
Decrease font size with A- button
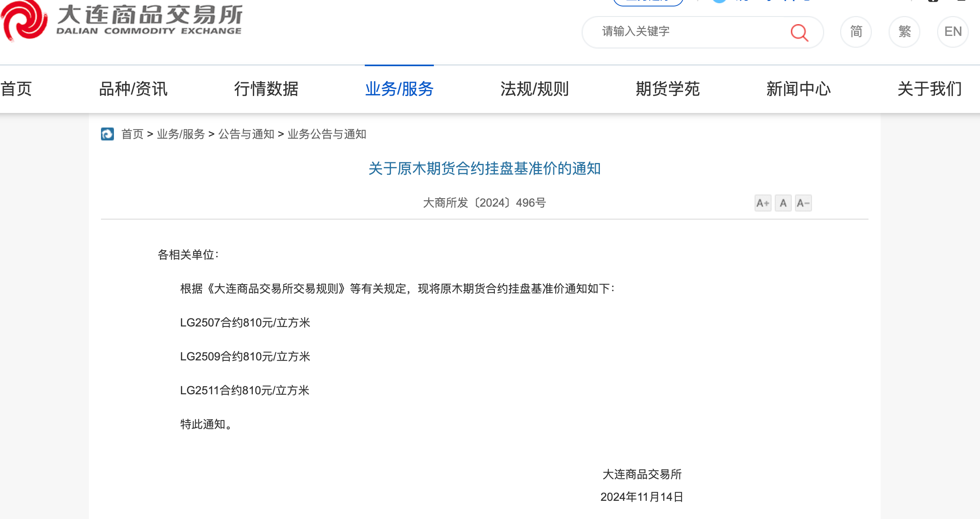tap(803, 203)
